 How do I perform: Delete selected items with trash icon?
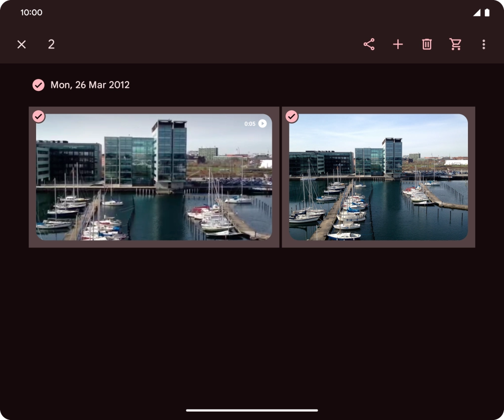(x=427, y=44)
